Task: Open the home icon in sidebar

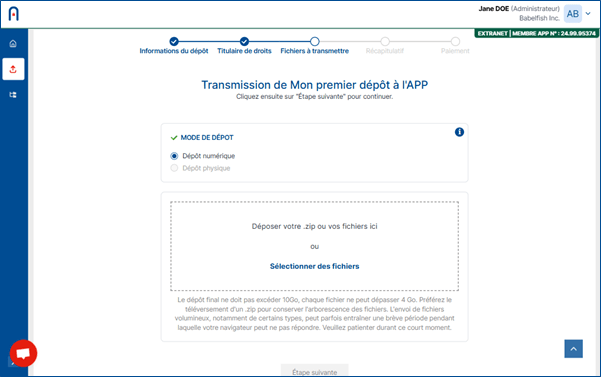Action: click(x=13, y=44)
